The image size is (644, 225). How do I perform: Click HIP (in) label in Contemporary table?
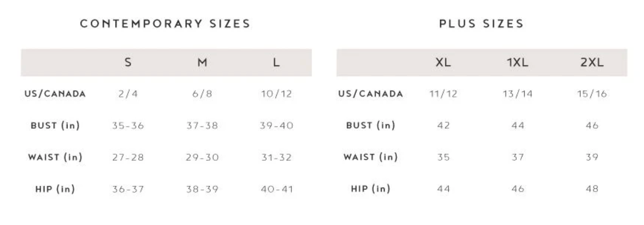(55, 189)
